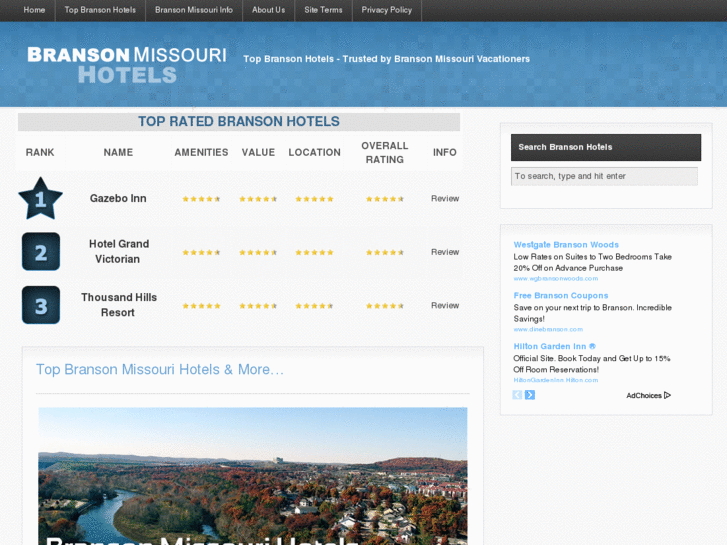Click the 'Trusted by Branson Missouri Vacationers' tagline

click(436, 59)
